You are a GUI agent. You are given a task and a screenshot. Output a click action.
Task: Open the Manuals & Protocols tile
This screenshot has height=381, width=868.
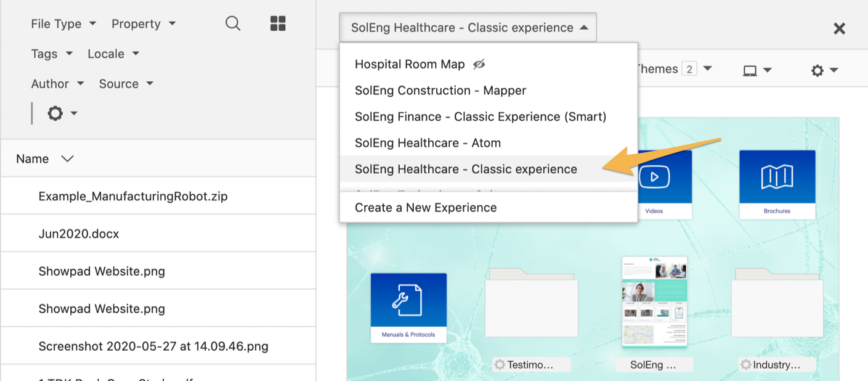(x=408, y=308)
